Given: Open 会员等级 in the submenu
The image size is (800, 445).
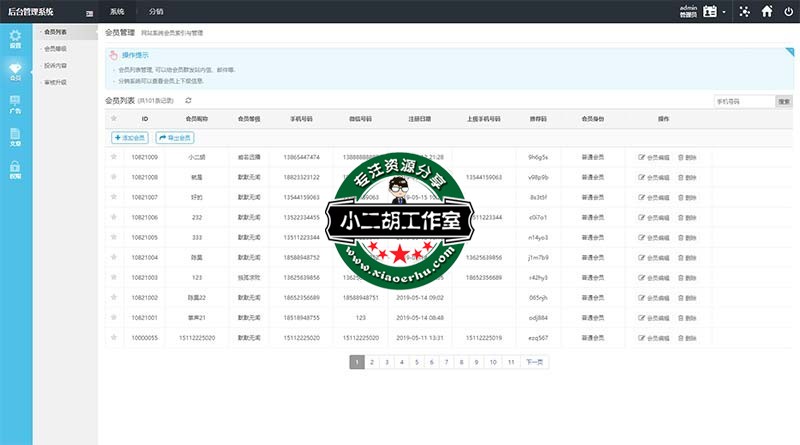Looking at the screenshot, I should tap(56, 48).
